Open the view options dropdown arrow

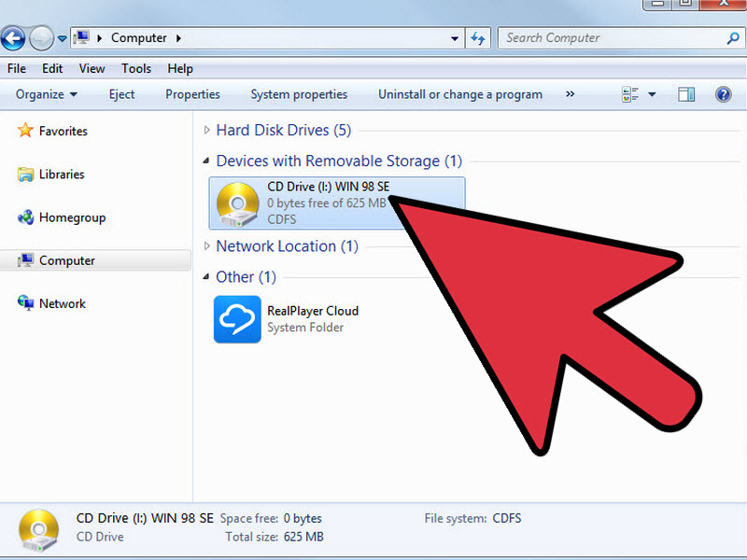(x=652, y=94)
